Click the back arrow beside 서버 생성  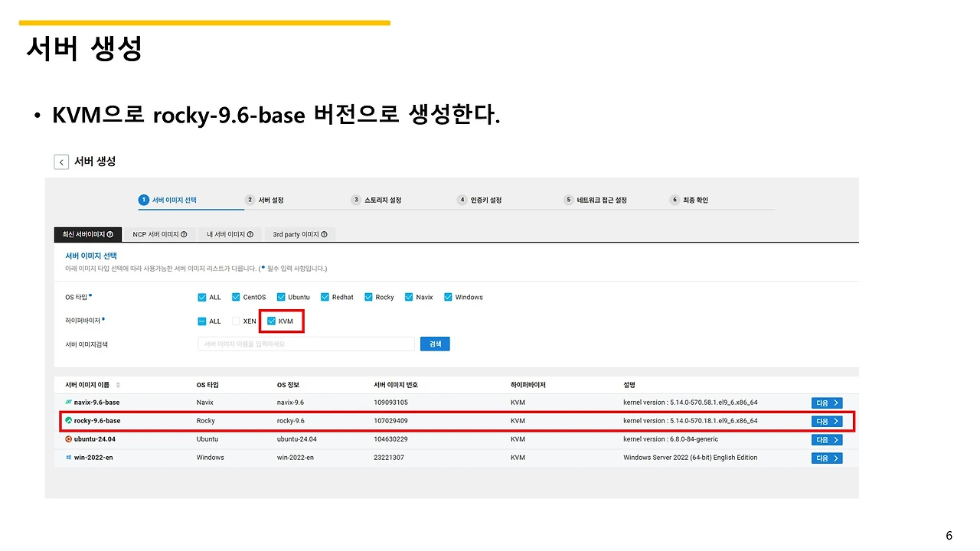point(61,161)
